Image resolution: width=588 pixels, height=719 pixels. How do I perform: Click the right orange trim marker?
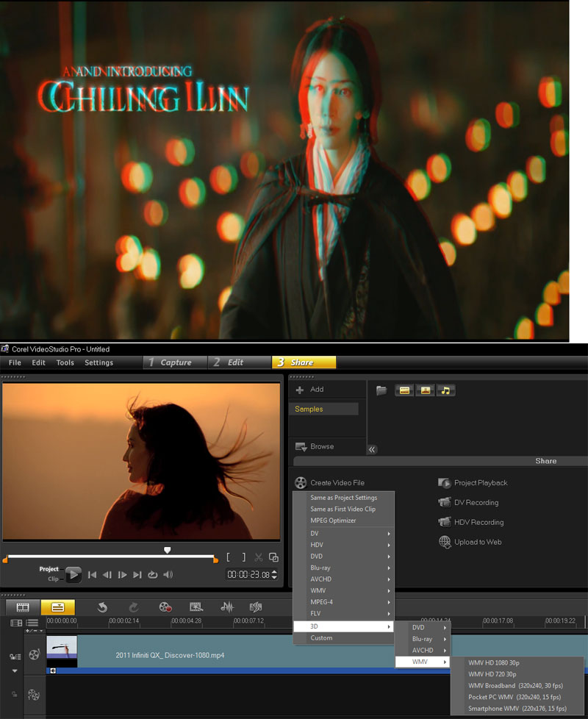[216, 559]
